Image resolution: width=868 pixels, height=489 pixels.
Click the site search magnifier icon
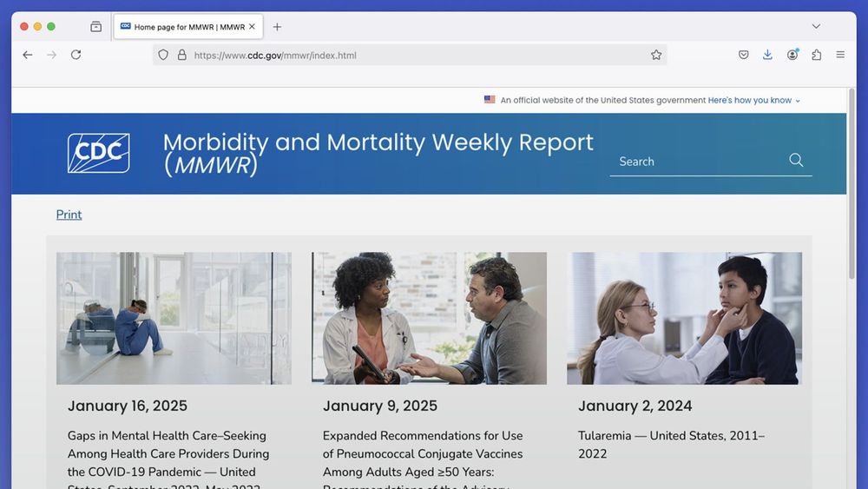(796, 160)
